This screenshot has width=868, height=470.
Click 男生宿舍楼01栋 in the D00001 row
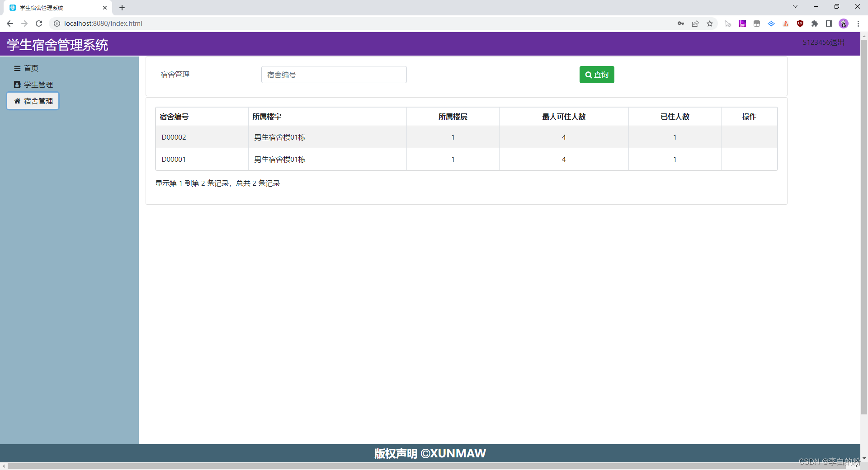point(280,160)
